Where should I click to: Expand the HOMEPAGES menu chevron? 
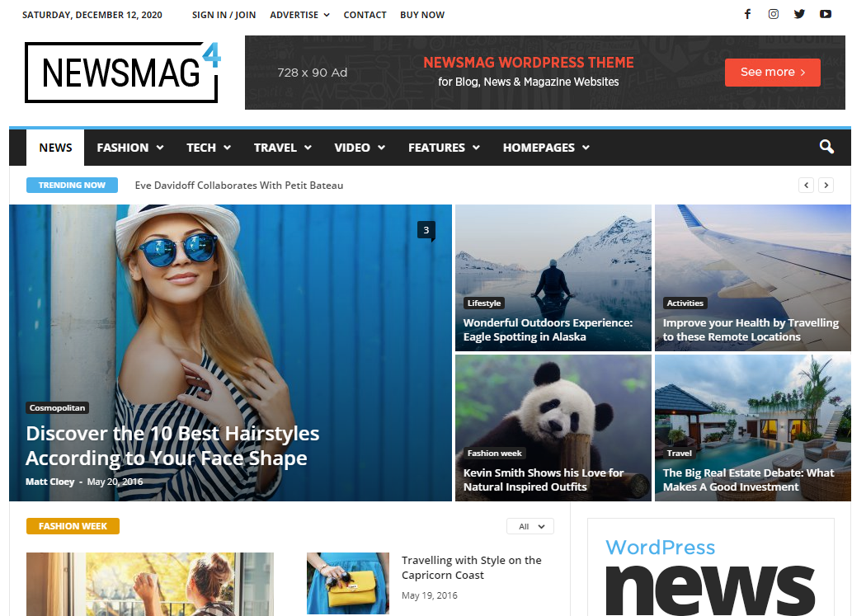(x=586, y=148)
